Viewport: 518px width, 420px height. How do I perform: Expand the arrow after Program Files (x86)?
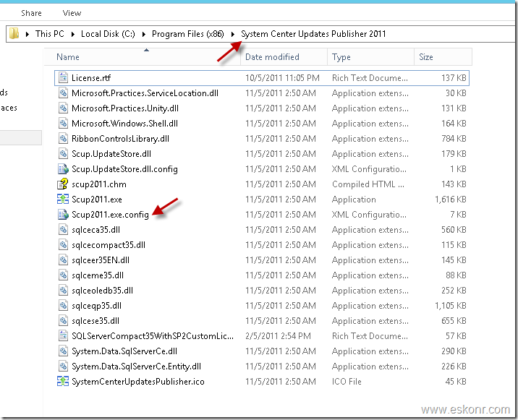tap(233, 34)
